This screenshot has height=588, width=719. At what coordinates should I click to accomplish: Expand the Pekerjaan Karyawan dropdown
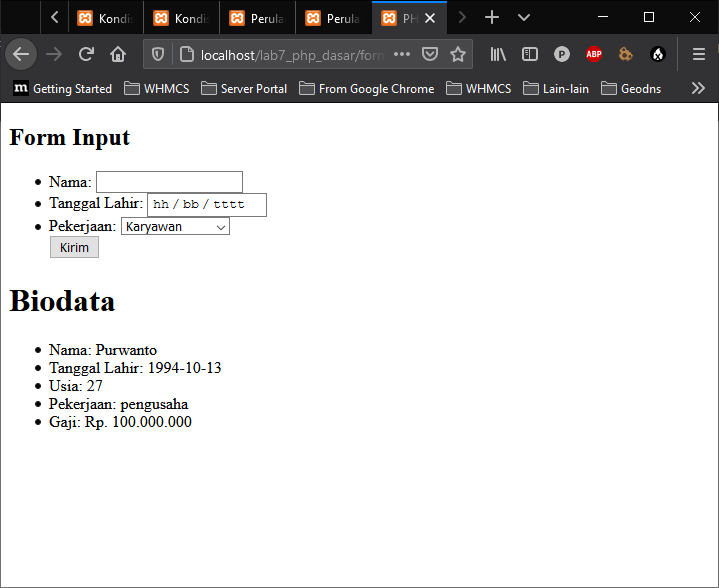(x=175, y=227)
